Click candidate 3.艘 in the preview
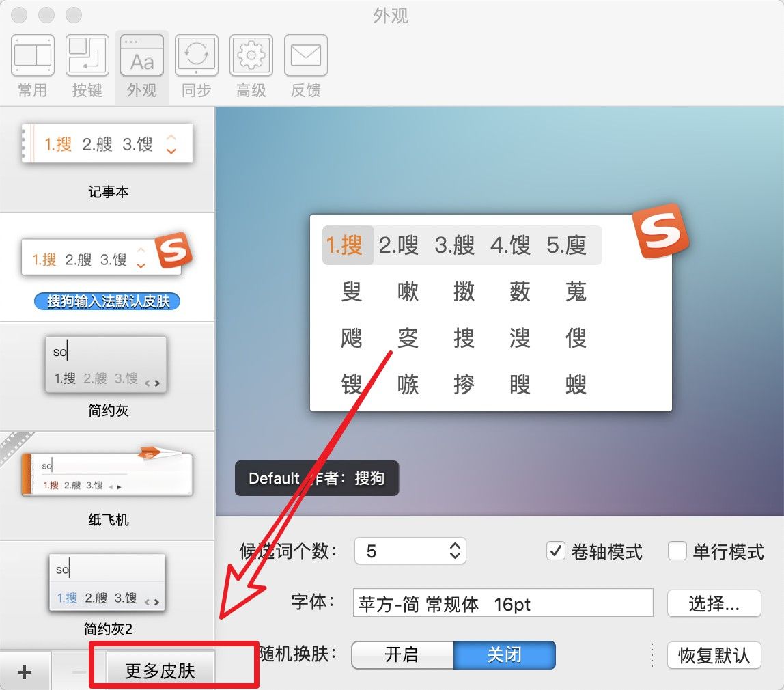This screenshot has width=784, height=690. coord(455,245)
